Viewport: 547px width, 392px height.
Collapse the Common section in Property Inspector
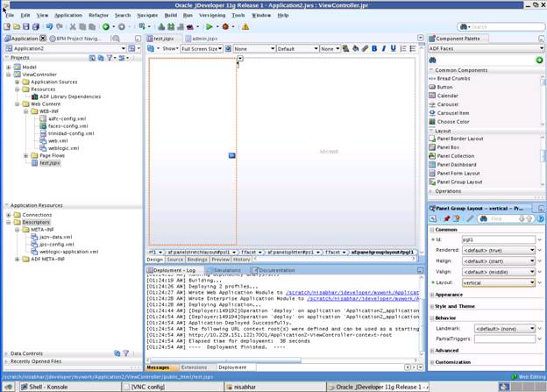pyautogui.click(x=432, y=229)
